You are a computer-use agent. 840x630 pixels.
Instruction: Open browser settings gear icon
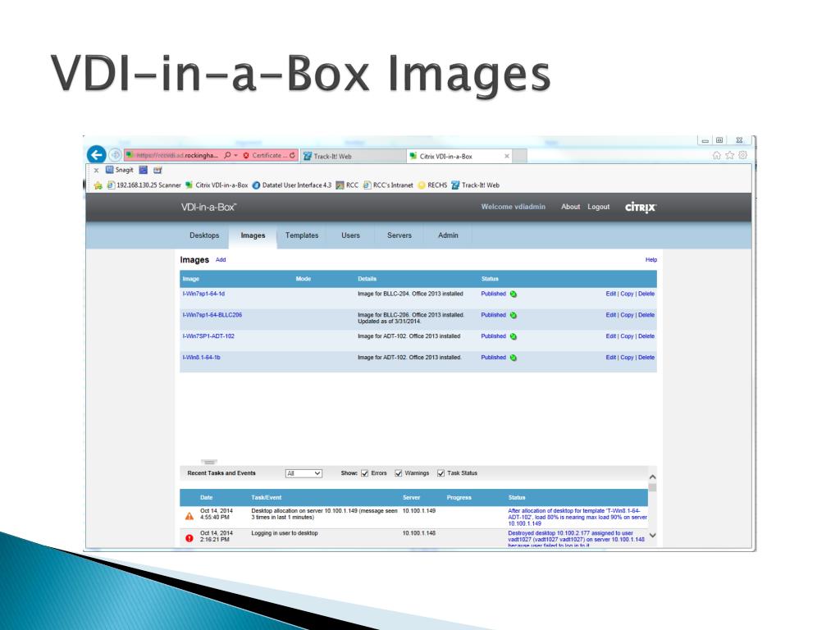pos(742,155)
